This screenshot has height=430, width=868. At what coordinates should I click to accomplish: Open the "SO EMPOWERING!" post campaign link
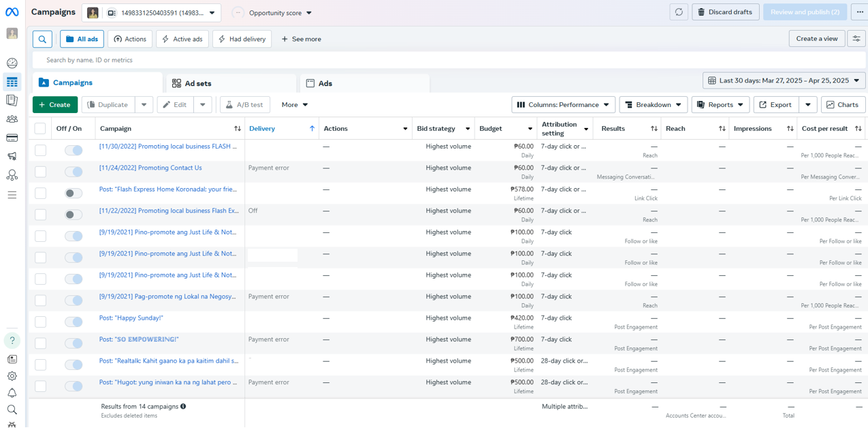click(x=139, y=339)
